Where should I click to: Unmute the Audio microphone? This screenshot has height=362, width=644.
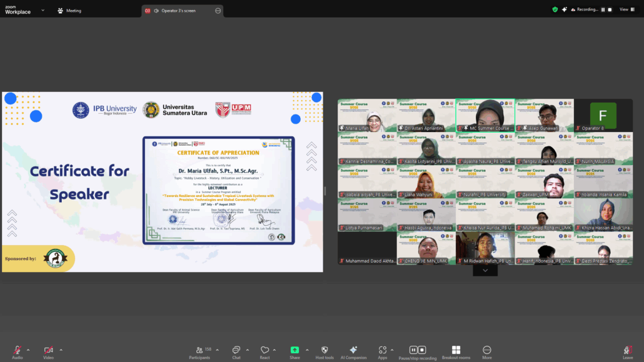[x=17, y=350]
